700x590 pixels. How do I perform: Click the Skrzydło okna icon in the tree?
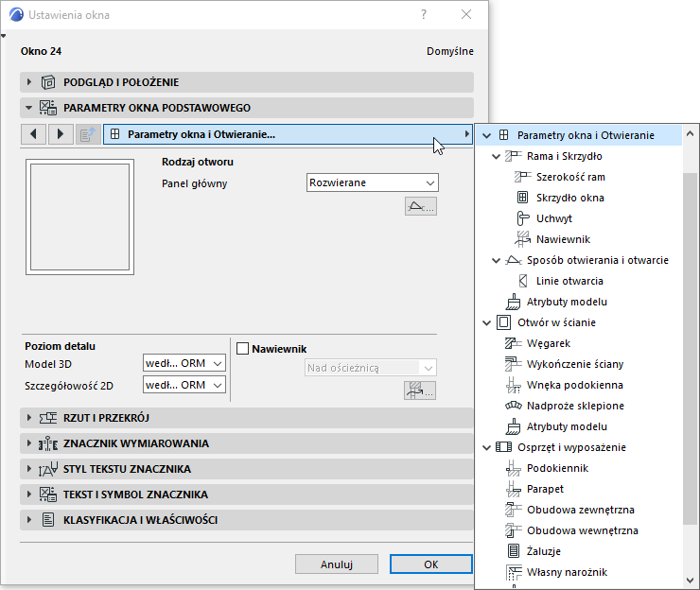point(522,198)
